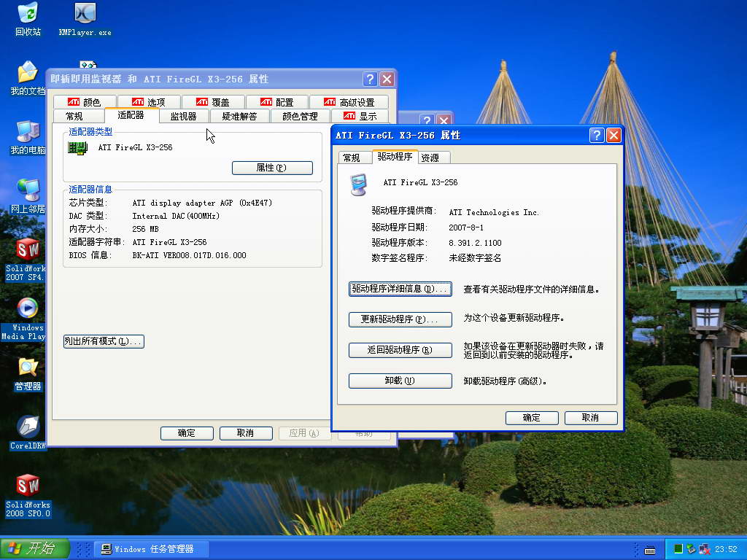Launch the CorelDRAW desktop shortcut
747x560 pixels.
point(28,432)
